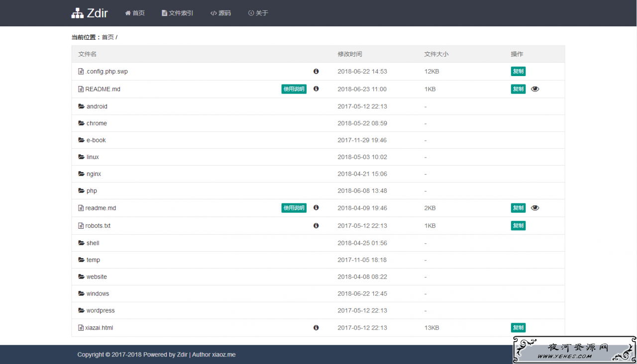The width and height of the screenshot is (637, 364).
Task: Click the Zdir brand title
Action: (x=98, y=13)
